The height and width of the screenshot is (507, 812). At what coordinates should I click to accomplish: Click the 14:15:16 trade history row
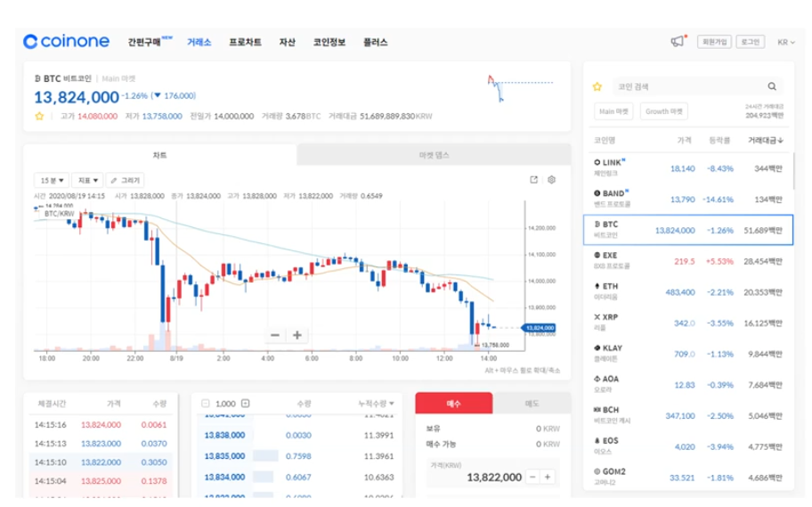101,424
